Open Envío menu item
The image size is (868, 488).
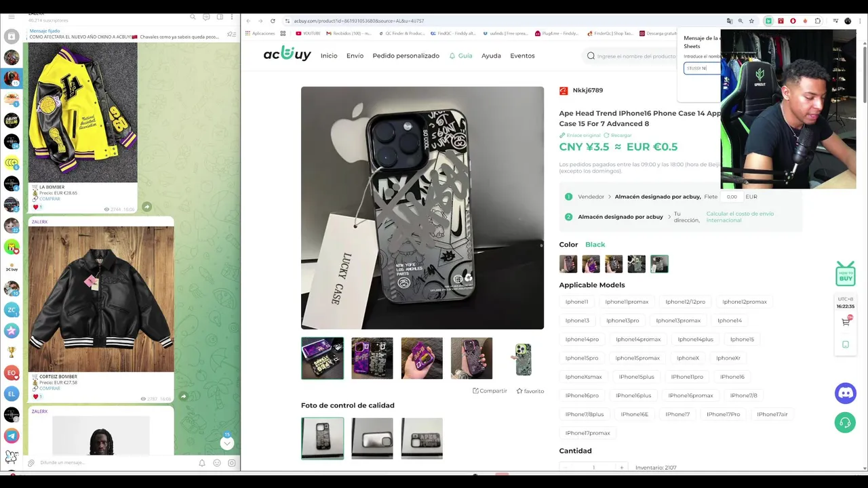click(x=355, y=56)
